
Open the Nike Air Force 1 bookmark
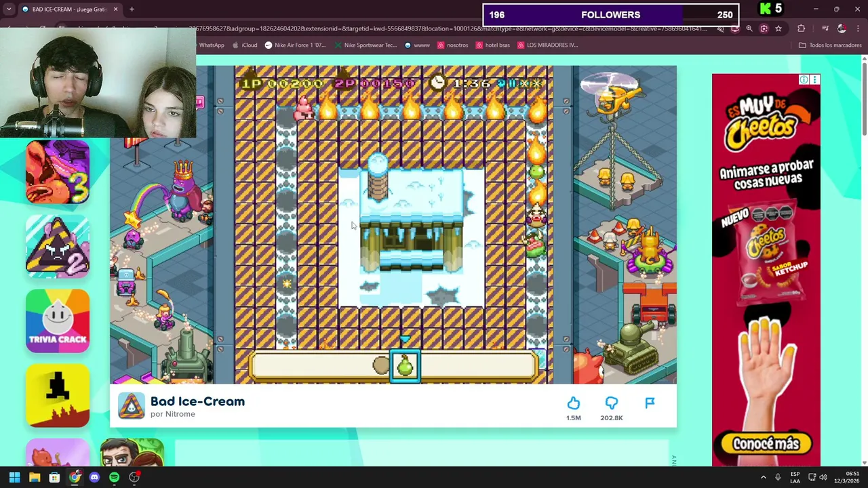[x=295, y=45]
